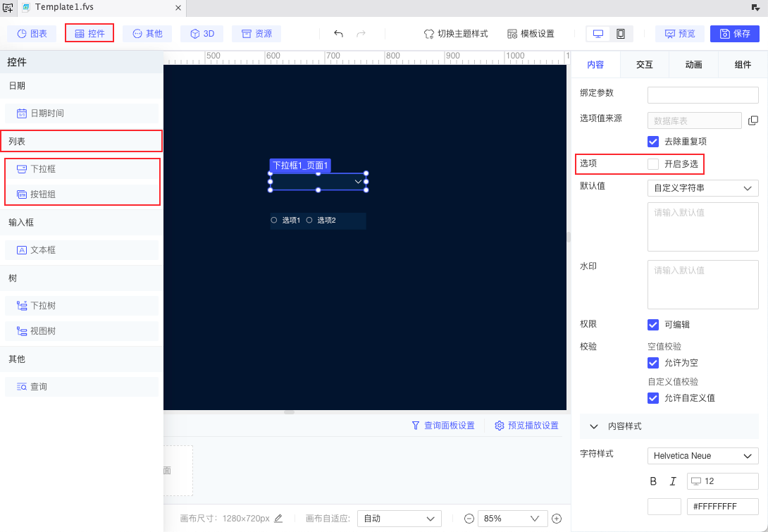Switch to desktop preview mode icon
This screenshot has height=532, width=768.
598,33
